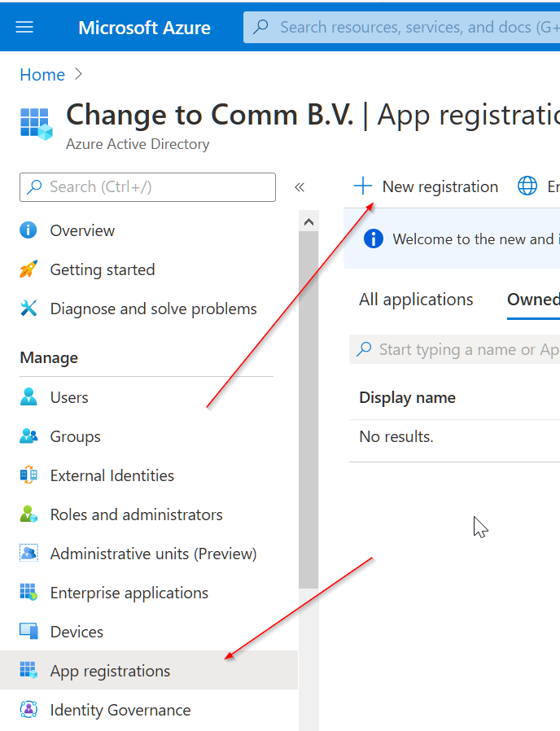Click the Diagnose and solve problems tools icon
Viewport: 560px width, 731px height.
click(28, 309)
